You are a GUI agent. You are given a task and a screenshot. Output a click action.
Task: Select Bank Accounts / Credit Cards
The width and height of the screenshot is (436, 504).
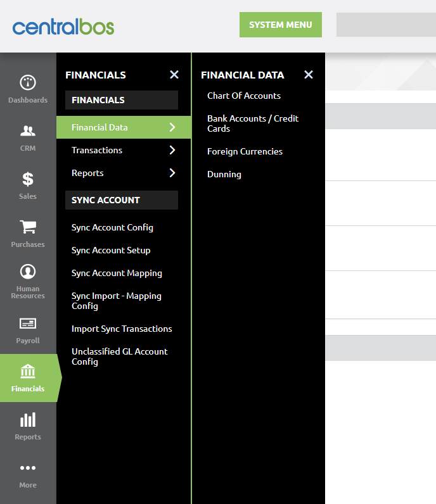click(x=253, y=123)
